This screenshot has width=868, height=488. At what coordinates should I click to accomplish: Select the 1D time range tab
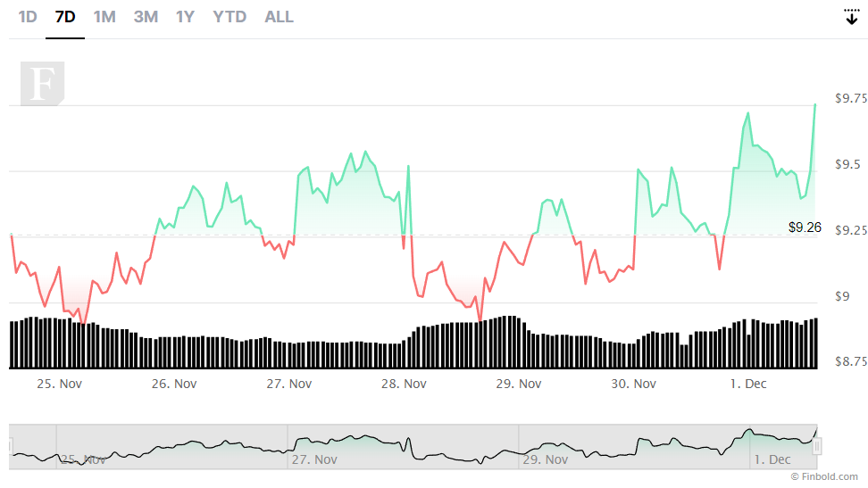coord(28,17)
